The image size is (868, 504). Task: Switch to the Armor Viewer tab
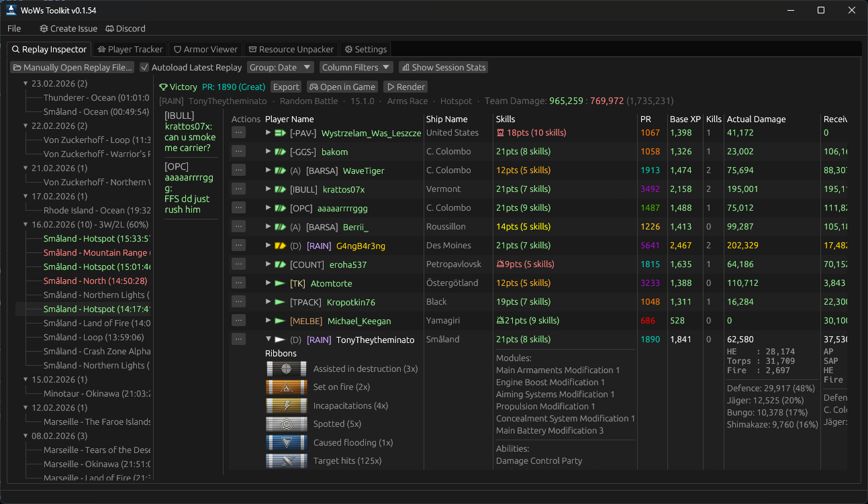tap(205, 49)
